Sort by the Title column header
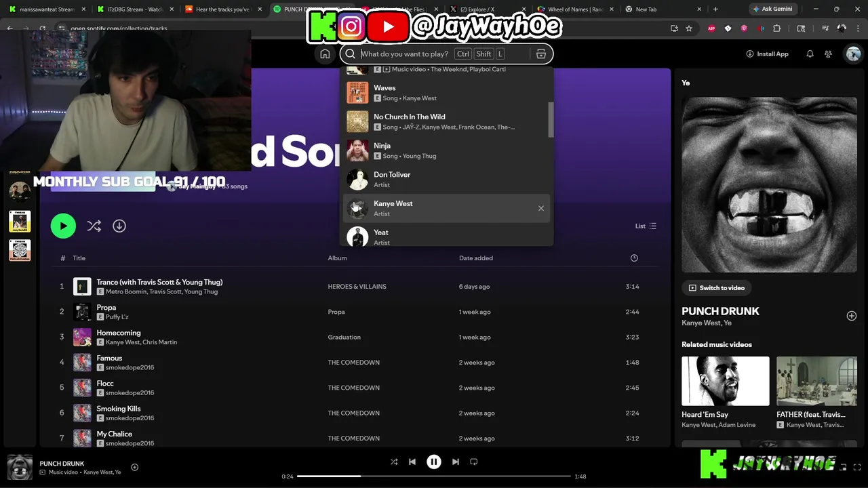868x488 pixels. 79,258
